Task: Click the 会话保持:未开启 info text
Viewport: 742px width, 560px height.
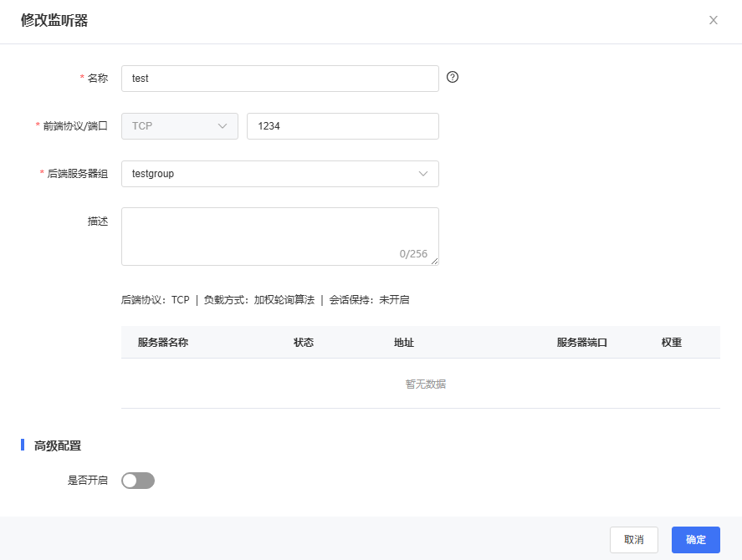Action: (x=369, y=300)
